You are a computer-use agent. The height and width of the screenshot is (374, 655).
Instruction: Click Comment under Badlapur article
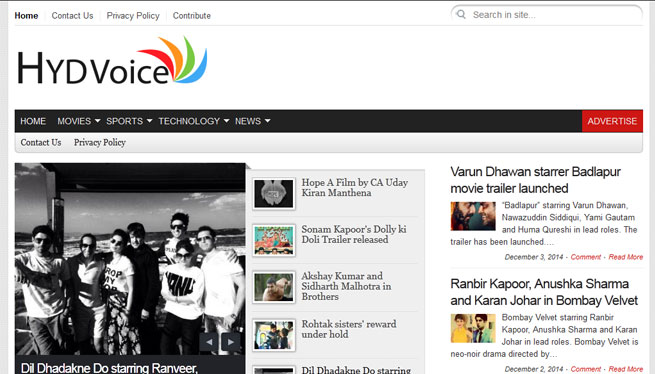pyautogui.click(x=586, y=257)
